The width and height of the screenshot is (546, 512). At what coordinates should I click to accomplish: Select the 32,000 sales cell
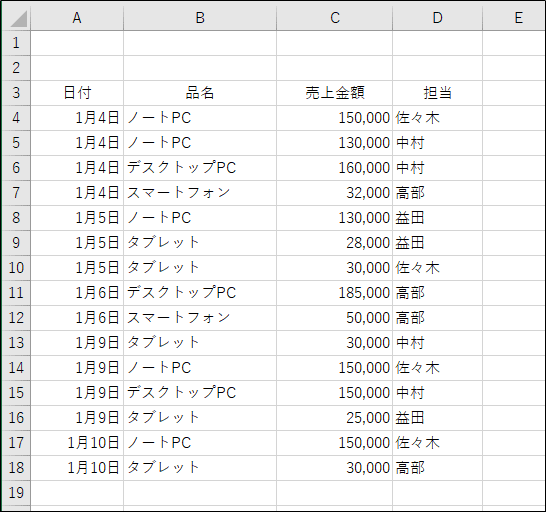point(335,193)
